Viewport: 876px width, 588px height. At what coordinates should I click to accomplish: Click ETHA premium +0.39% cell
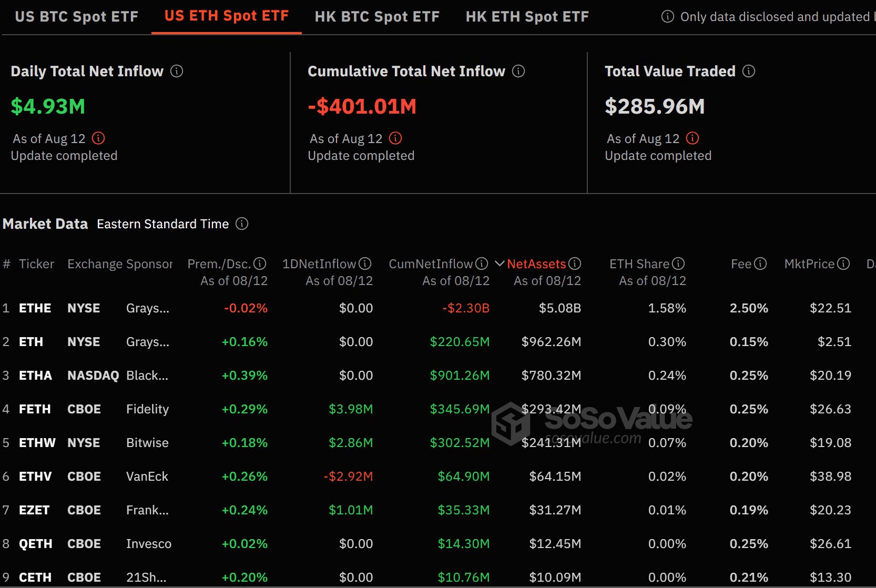coord(245,376)
